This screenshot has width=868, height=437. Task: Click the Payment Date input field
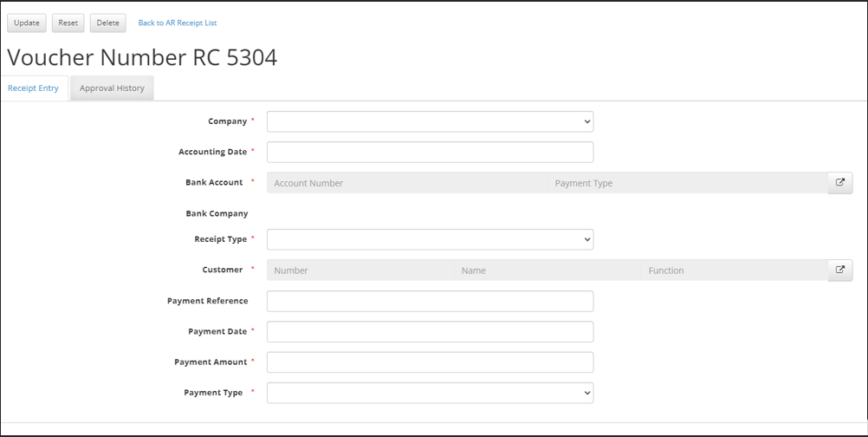pos(430,331)
